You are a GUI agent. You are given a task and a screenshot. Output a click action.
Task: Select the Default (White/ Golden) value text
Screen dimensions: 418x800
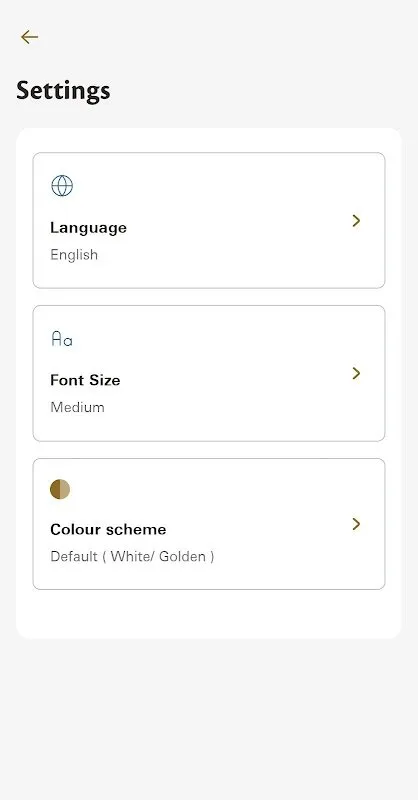[x=132, y=557]
